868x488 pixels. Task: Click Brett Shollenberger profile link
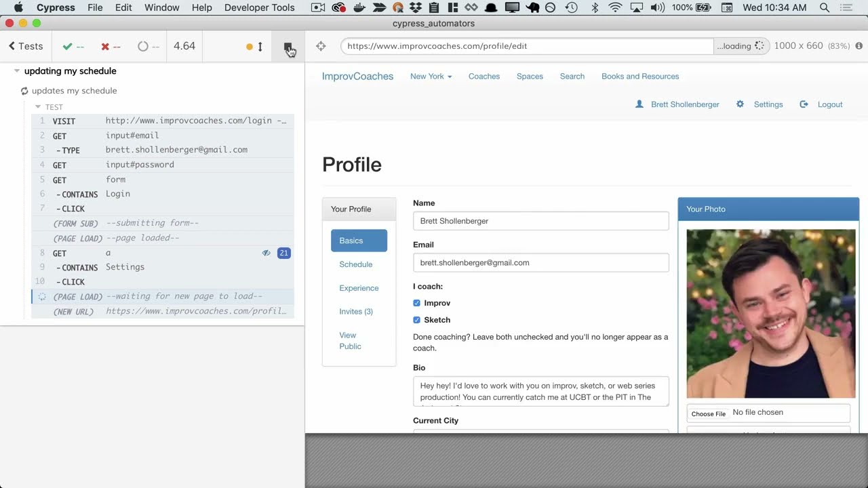click(x=685, y=104)
